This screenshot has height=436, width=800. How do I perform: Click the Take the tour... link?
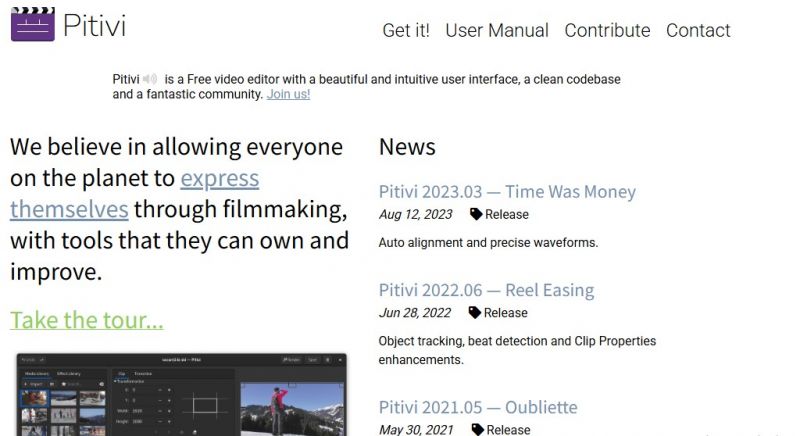[86, 320]
